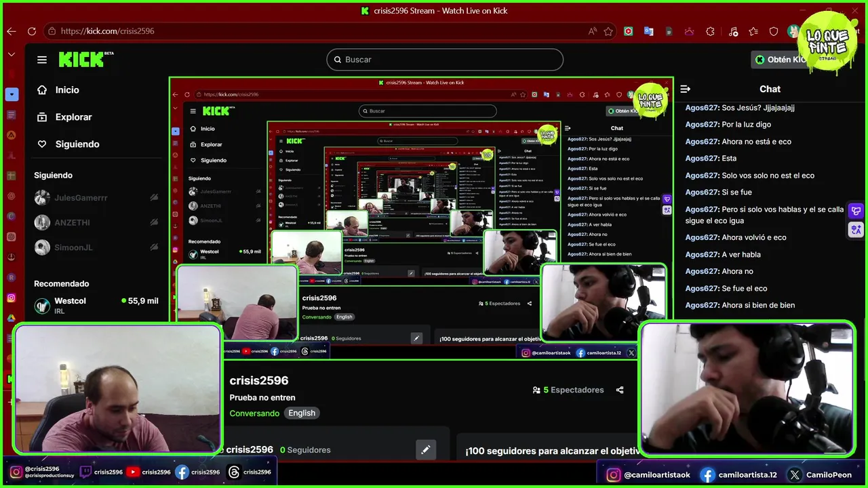This screenshot has width=868, height=488.
Task: Share the stream with the share icon
Action: point(620,390)
